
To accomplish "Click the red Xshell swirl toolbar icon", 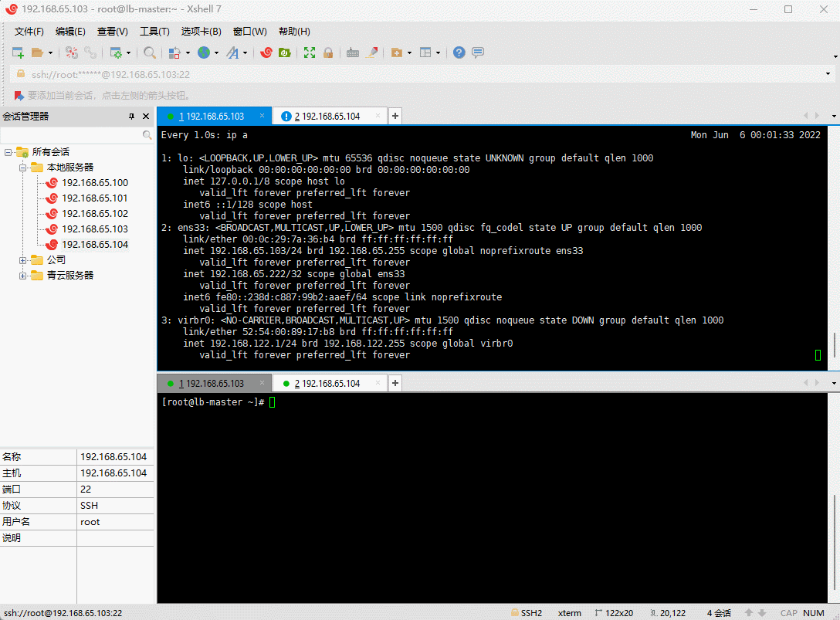I will click(x=266, y=53).
